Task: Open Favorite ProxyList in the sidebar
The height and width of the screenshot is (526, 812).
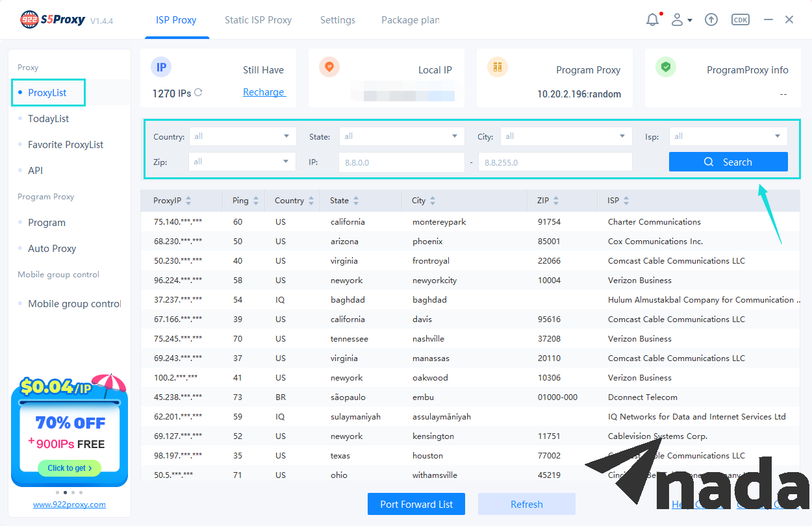Action: tap(66, 145)
